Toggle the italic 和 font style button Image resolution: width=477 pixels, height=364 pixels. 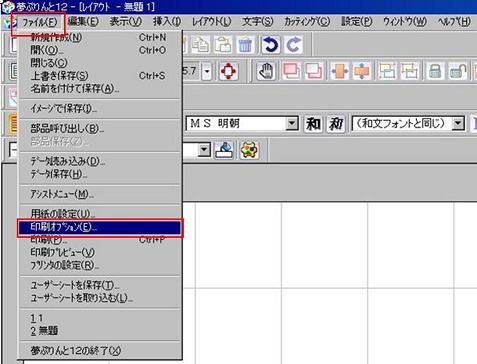coord(336,124)
